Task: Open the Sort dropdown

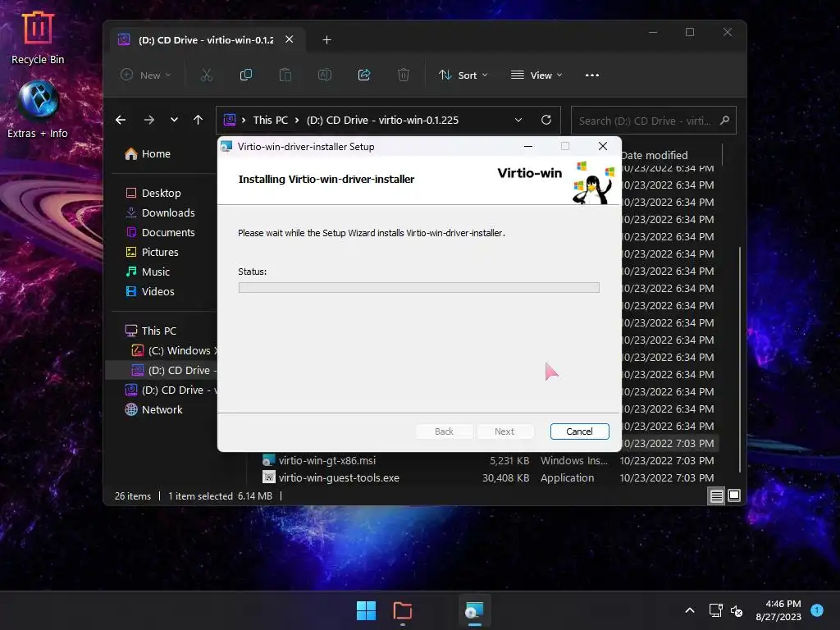Action: click(x=463, y=75)
